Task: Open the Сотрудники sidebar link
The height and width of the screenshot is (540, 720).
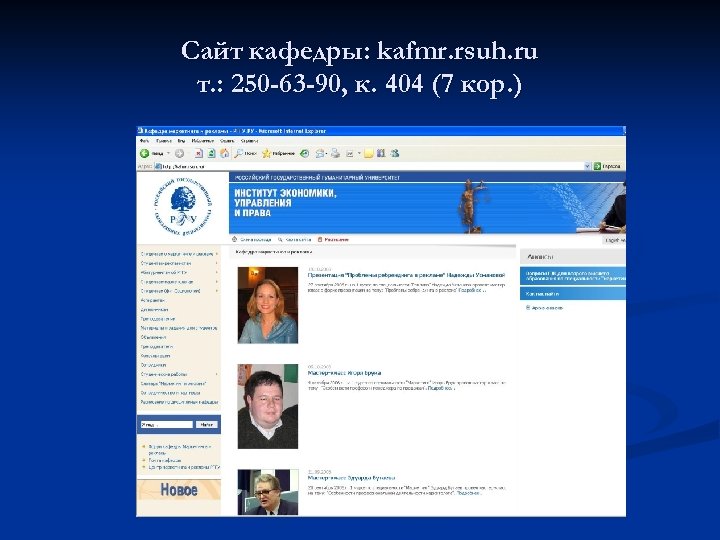Action: (x=153, y=365)
